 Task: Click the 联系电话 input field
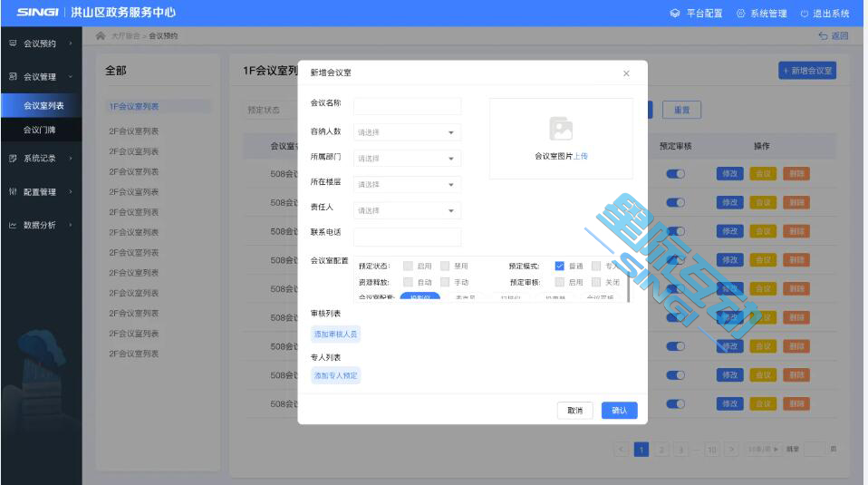coord(407,237)
